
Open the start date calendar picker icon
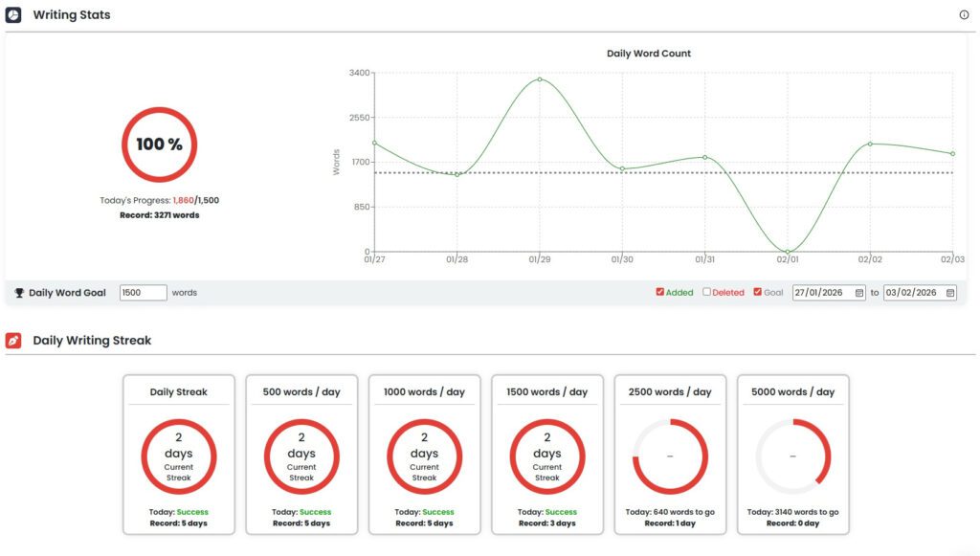(859, 293)
